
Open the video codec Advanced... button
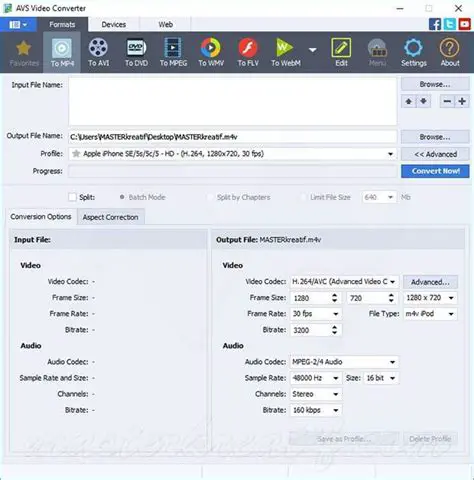pyautogui.click(x=430, y=282)
